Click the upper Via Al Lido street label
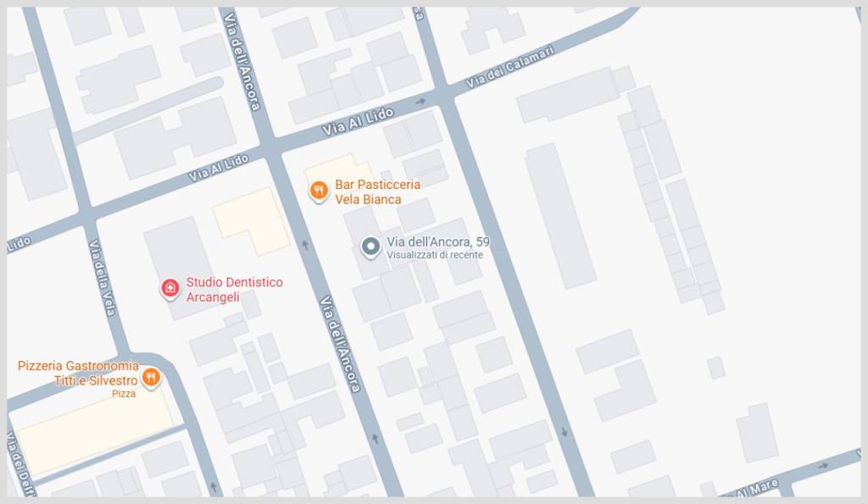The height and width of the screenshot is (504, 868). [359, 122]
